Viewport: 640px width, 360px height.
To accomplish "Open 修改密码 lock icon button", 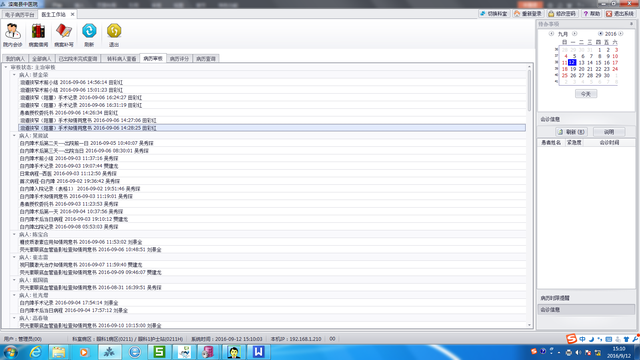I will (562, 13).
